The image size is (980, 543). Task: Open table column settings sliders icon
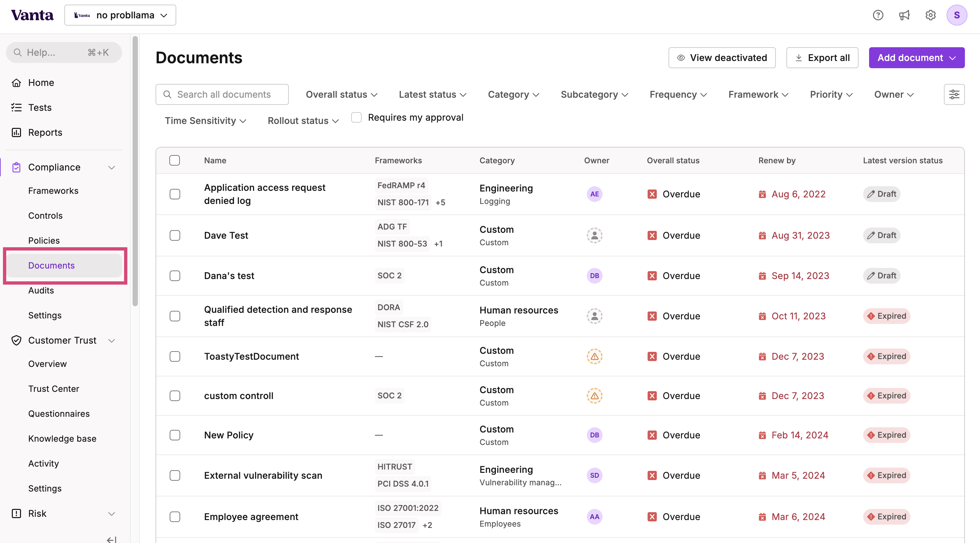tap(954, 94)
